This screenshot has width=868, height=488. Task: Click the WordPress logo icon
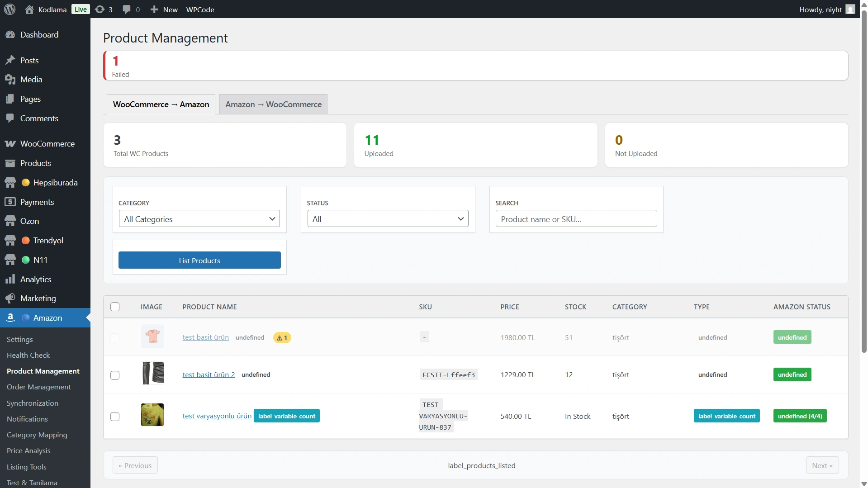10,9
